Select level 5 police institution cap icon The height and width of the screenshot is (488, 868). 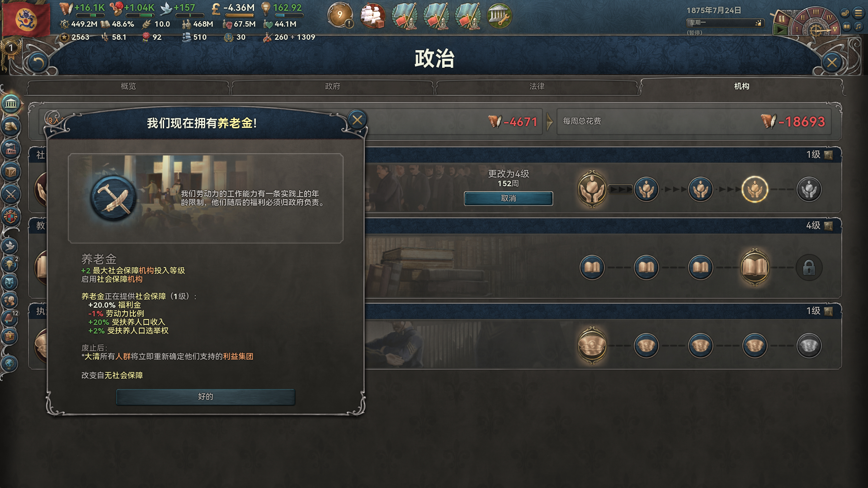(809, 346)
